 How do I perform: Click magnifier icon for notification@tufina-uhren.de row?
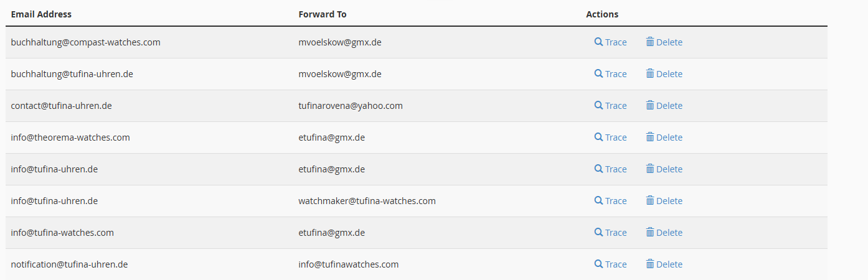598,264
